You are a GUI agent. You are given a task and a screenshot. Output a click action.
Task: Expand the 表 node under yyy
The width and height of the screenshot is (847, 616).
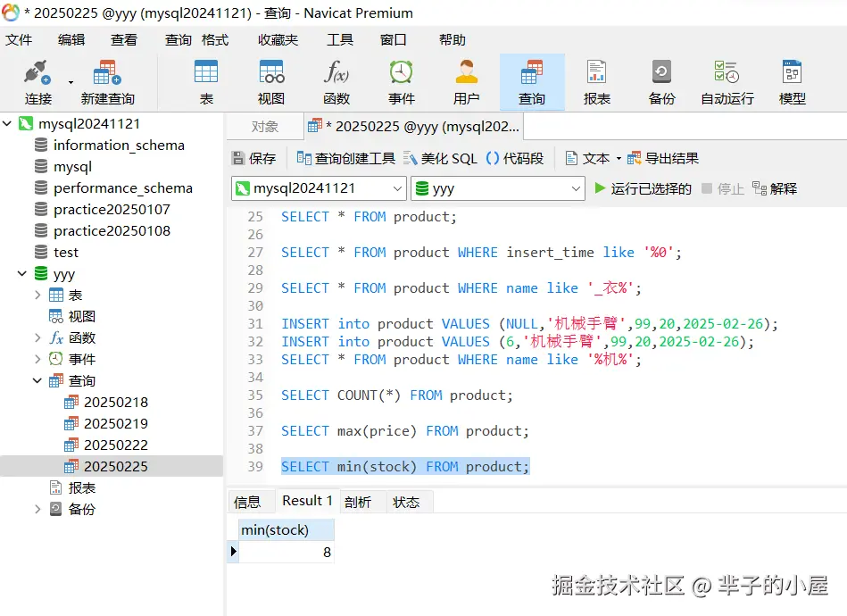[x=37, y=295]
